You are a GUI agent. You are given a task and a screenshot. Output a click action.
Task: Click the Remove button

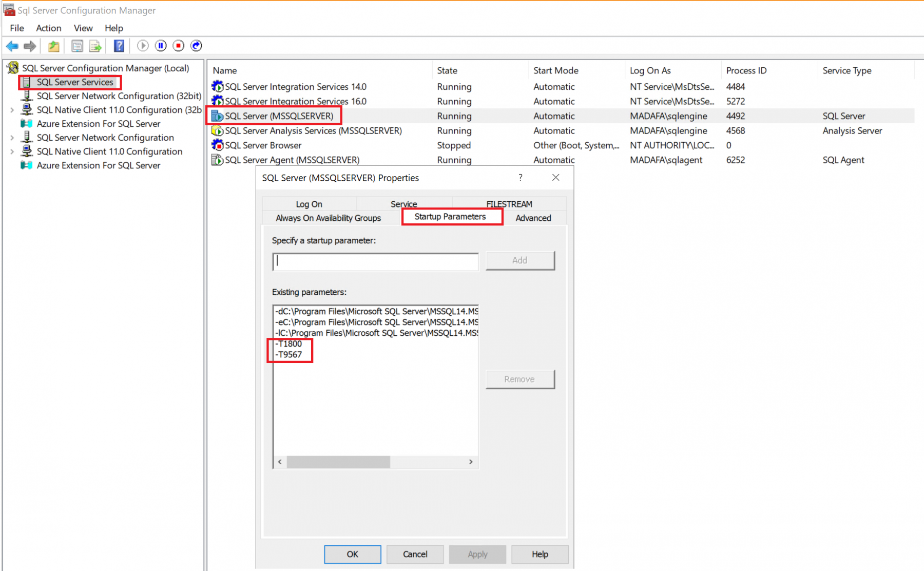tap(520, 379)
